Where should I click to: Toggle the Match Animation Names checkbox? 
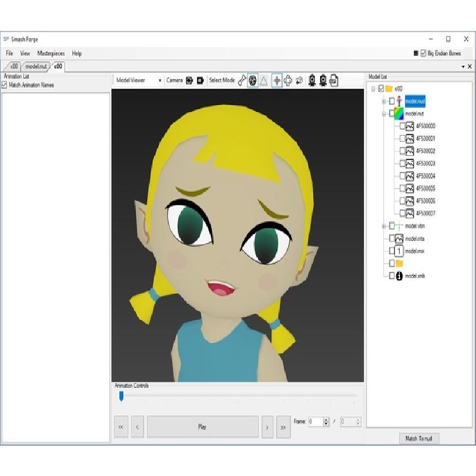coord(4,85)
